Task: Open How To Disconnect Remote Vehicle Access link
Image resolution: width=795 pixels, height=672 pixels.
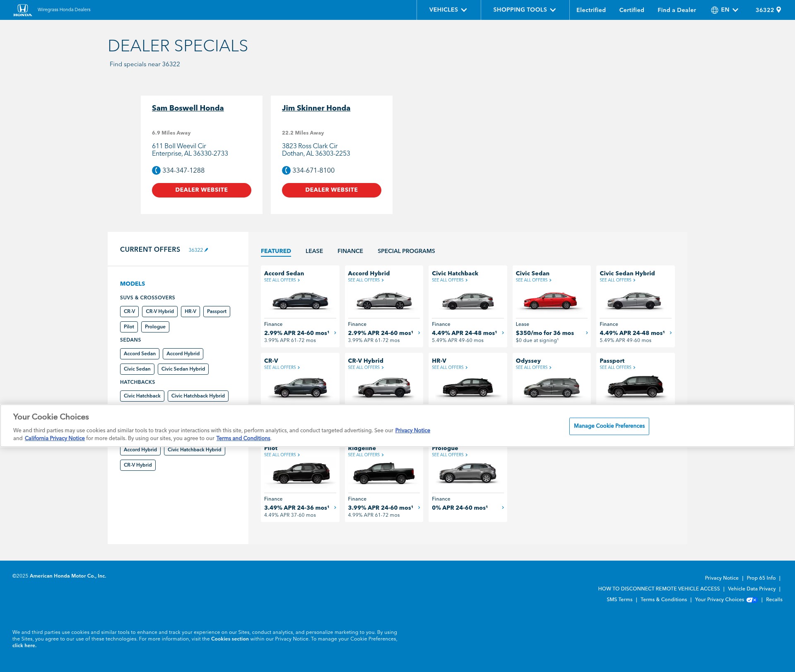Action: [659, 589]
